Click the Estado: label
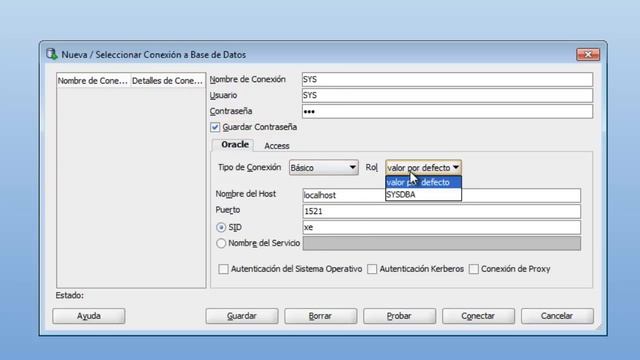640x360 pixels. point(70,295)
